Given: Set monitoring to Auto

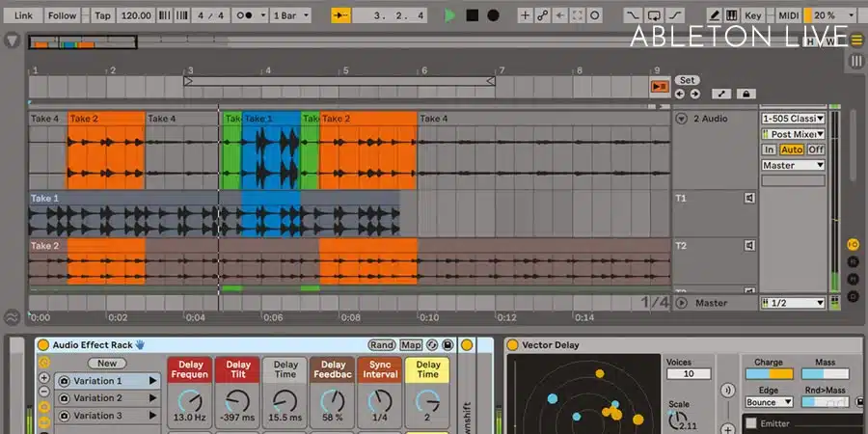Looking at the screenshot, I should 791,149.
